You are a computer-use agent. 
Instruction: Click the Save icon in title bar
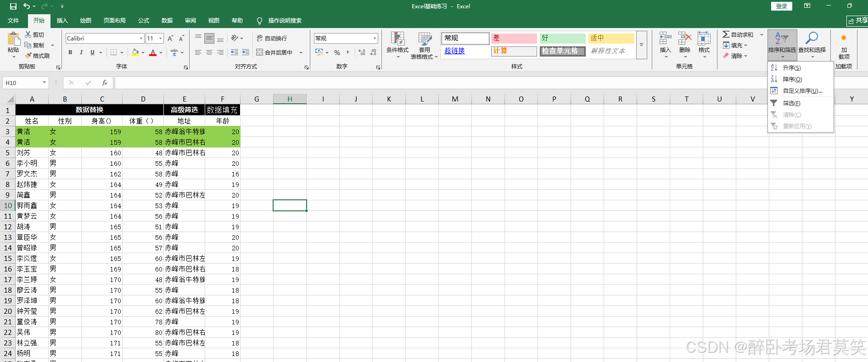click(x=13, y=6)
